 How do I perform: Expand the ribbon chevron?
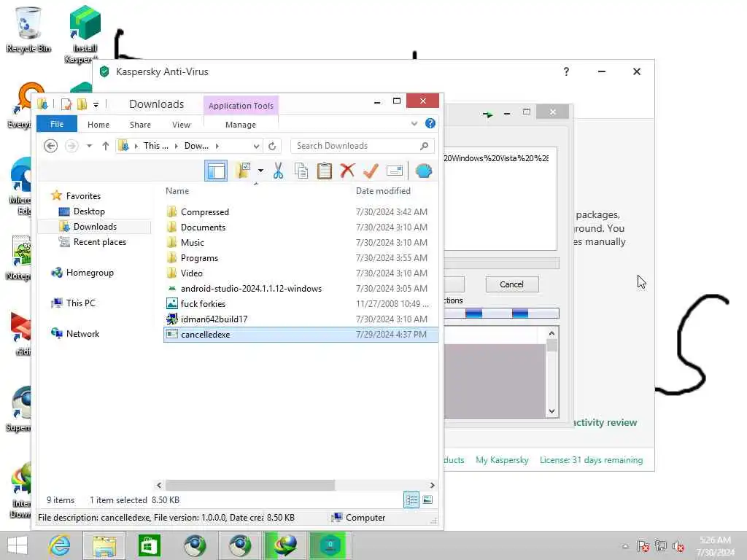pyautogui.click(x=414, y=123)
